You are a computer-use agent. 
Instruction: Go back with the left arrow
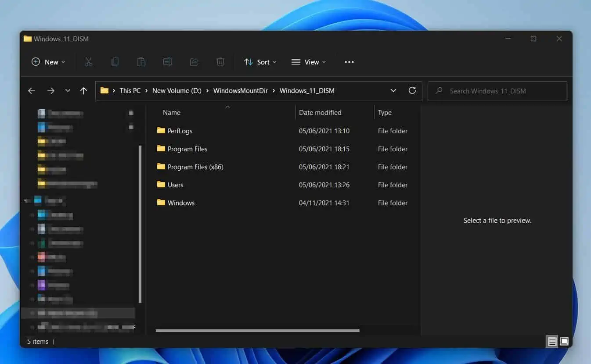click(x=32, y=91)
